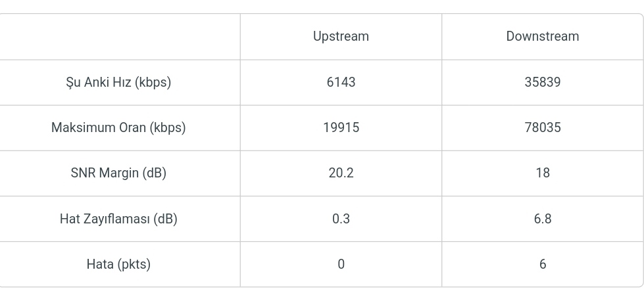The image size is (644, 295).
Task: Click the Upstream column header
Action: [x=341, y=36]
